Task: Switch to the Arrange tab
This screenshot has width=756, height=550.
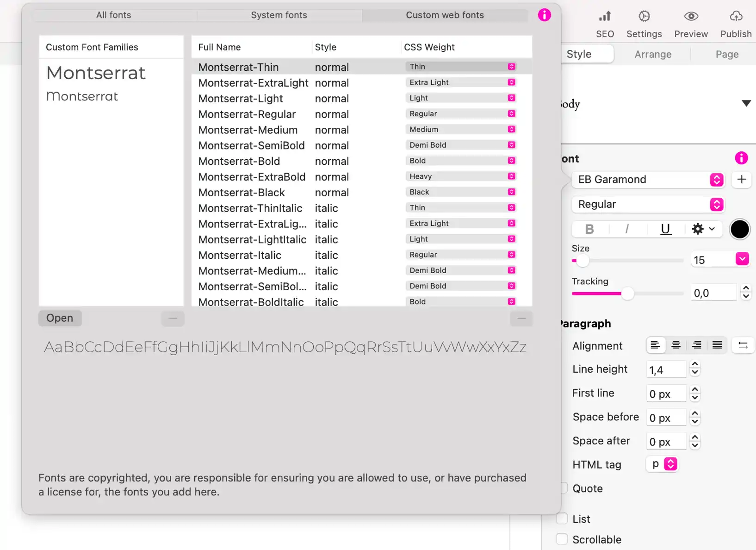Action: coord(653,54)
